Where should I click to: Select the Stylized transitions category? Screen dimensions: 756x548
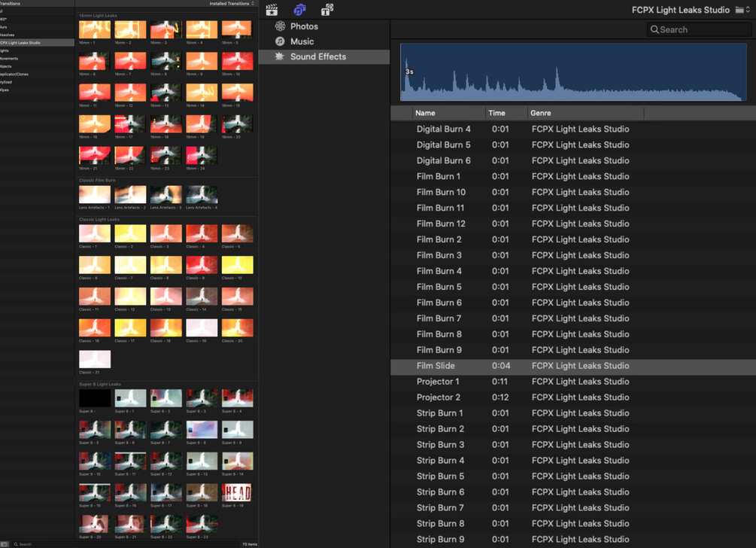(37, 82)
